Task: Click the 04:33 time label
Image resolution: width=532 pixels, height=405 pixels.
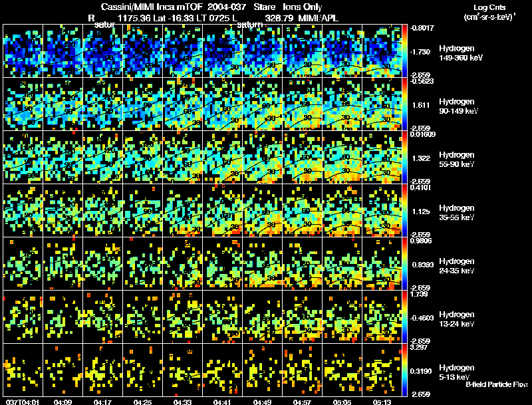Action: tap(182, 402)
